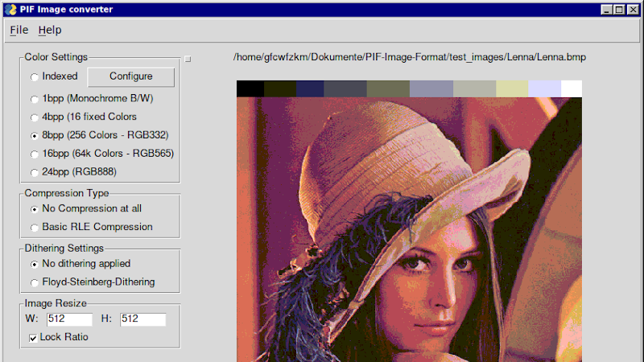644x362 pixels.
Task: Choose the navy blue palette swatch
Action: [x=309, y=88]
